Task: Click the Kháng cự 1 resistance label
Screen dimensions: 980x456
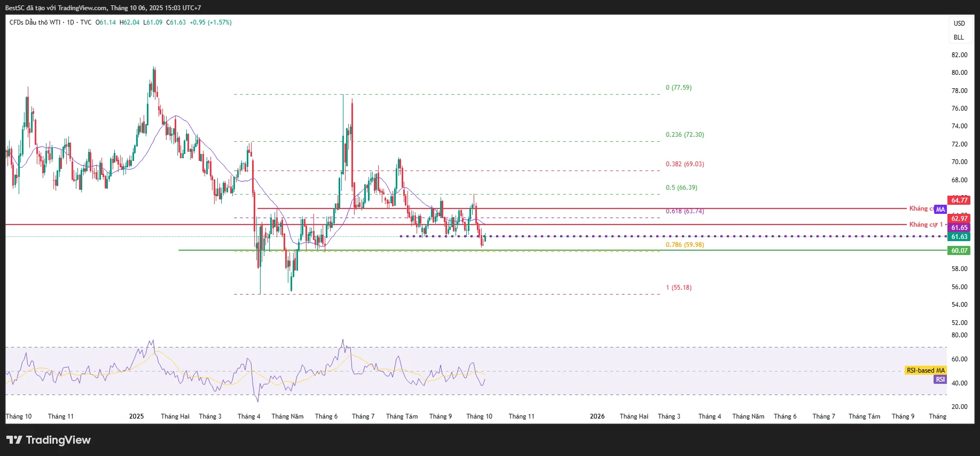Action: (926, 225)
